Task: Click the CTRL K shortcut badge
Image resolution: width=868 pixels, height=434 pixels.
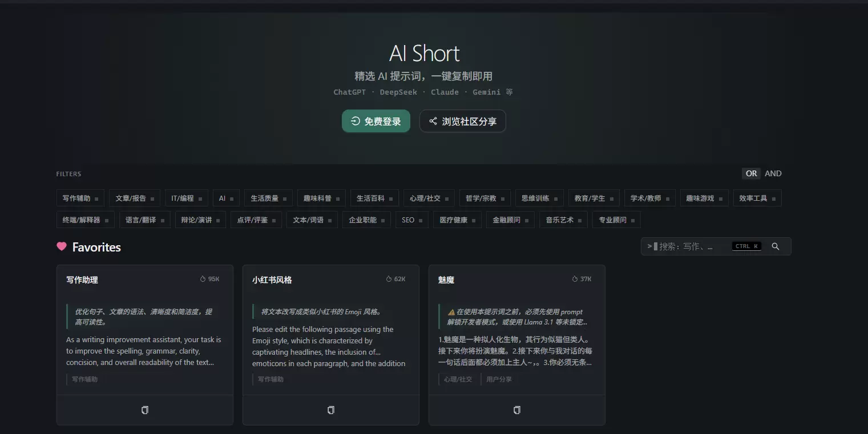Action: point(747,246)
